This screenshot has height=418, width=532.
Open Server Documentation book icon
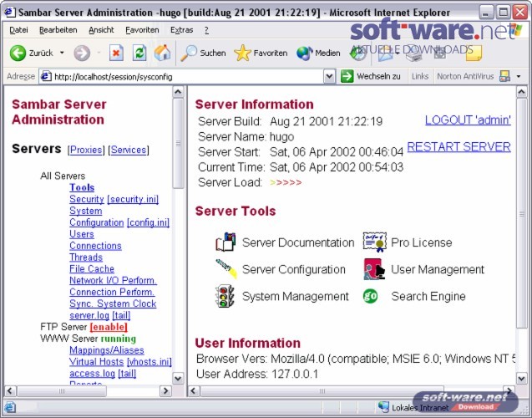tap(225, 242)
